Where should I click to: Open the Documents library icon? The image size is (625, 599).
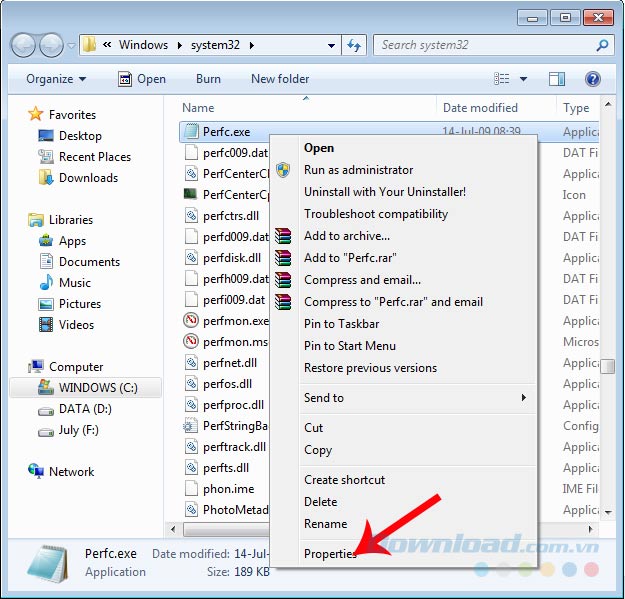click(46, 261)
